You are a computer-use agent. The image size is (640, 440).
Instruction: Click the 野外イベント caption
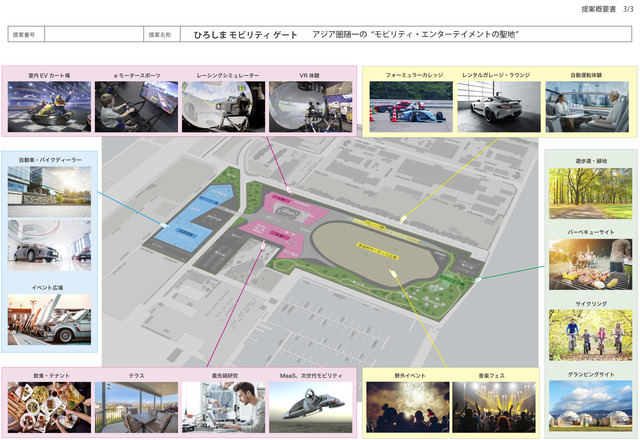(410, 376)
